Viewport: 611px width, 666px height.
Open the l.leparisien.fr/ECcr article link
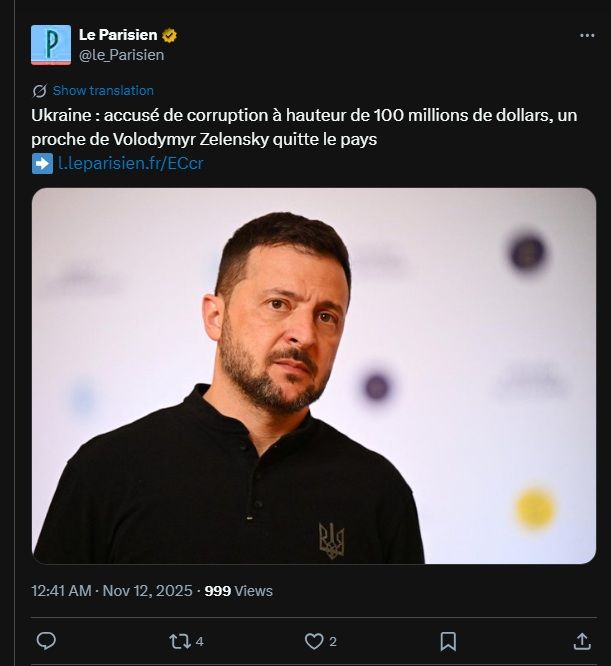pos(130,163)
